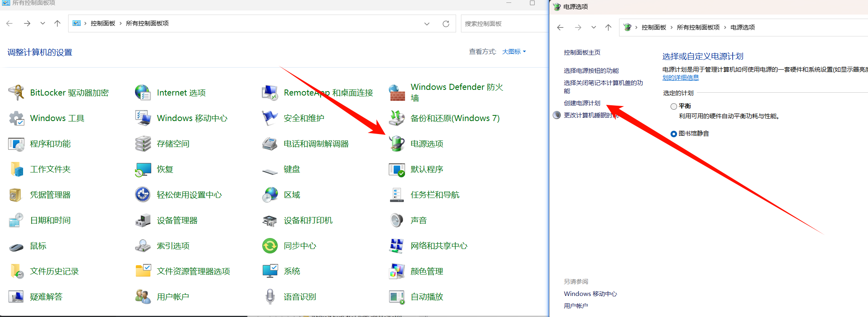Open Phone and Modem (电话和调制解调器) icon
The width and height of the screenshot is (868, 317).
click(x=270, y=144)
